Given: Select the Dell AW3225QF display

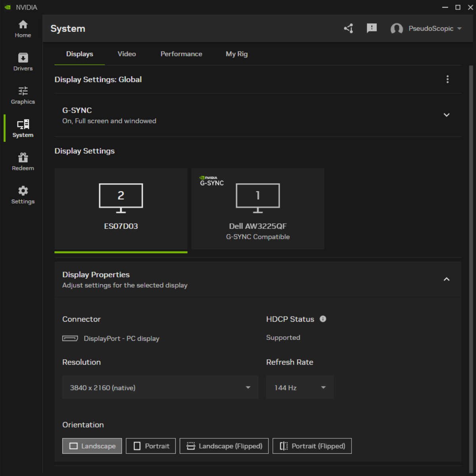Looking at the screenshot, I should tap(257, 208).
